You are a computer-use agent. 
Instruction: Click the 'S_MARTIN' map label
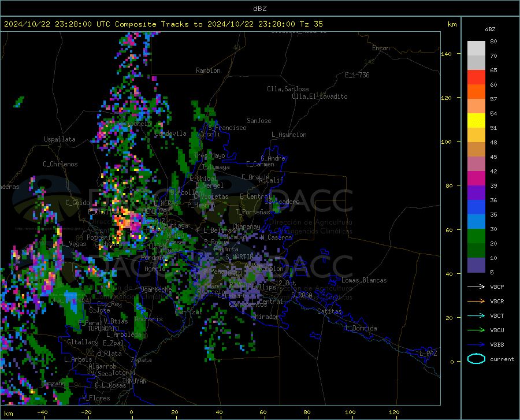tap(239, 257)
